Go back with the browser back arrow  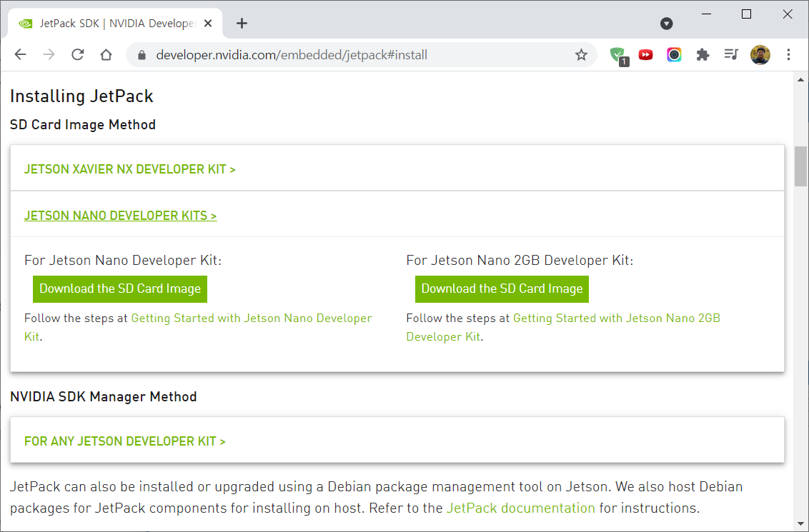20,55
